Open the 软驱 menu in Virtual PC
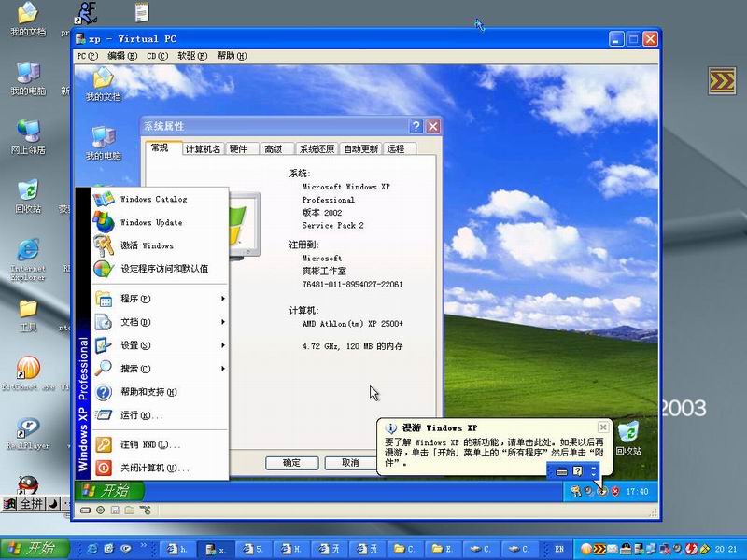The image size is (747, 560). point(192,56)
